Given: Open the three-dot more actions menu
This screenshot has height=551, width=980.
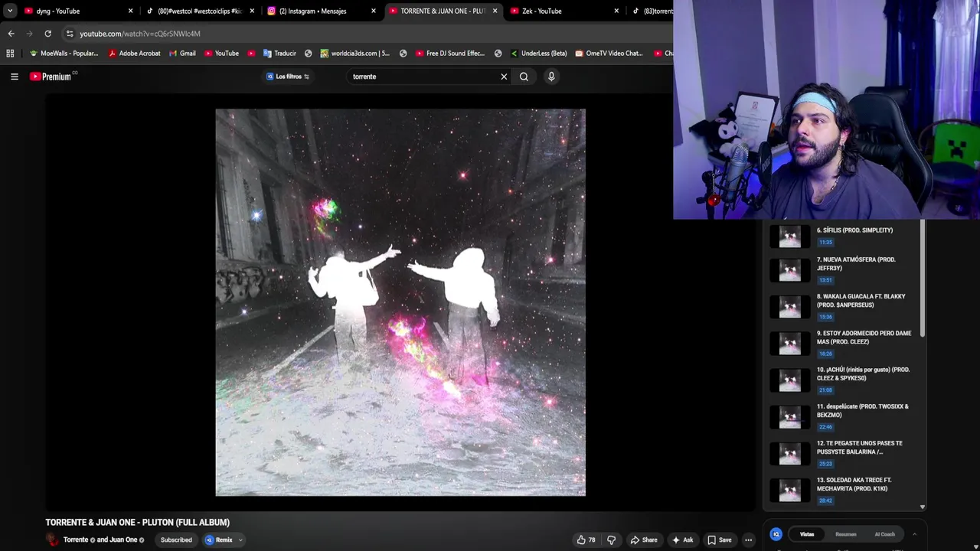Looking at the screenshot, I should click(749, 540).
